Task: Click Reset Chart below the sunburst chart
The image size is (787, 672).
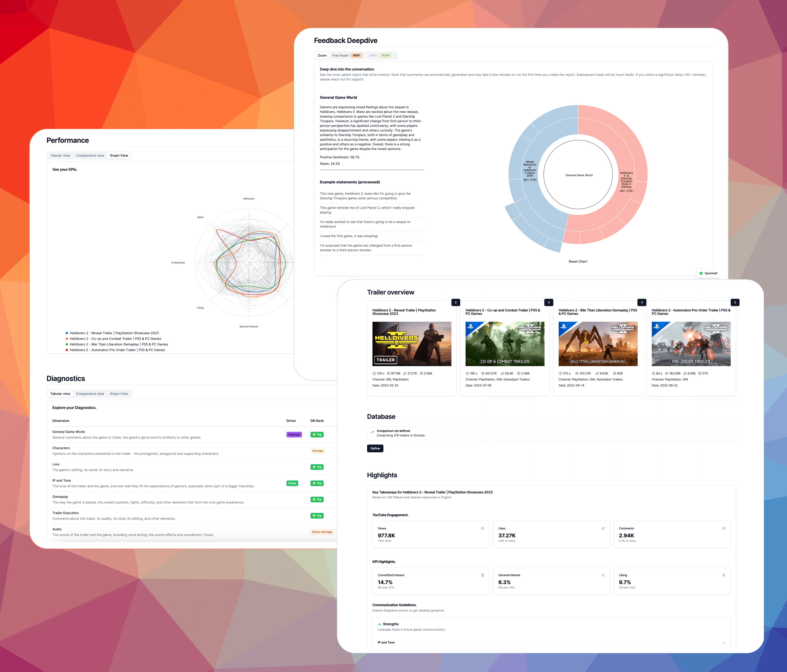Action: coord(578,262)
